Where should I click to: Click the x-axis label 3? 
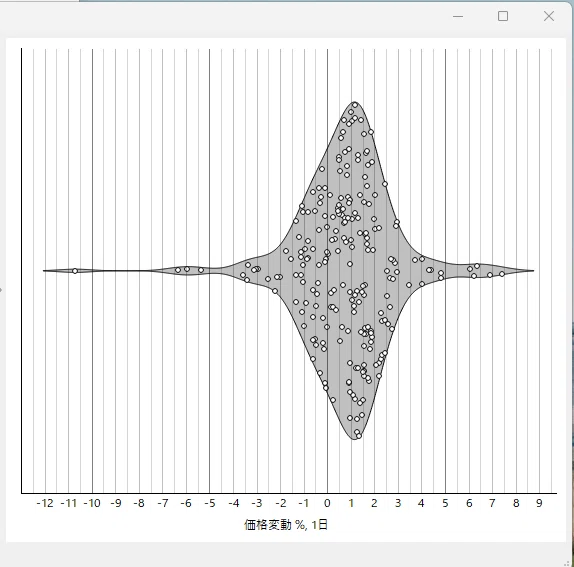pyautogui.click(x=398, y=503)
